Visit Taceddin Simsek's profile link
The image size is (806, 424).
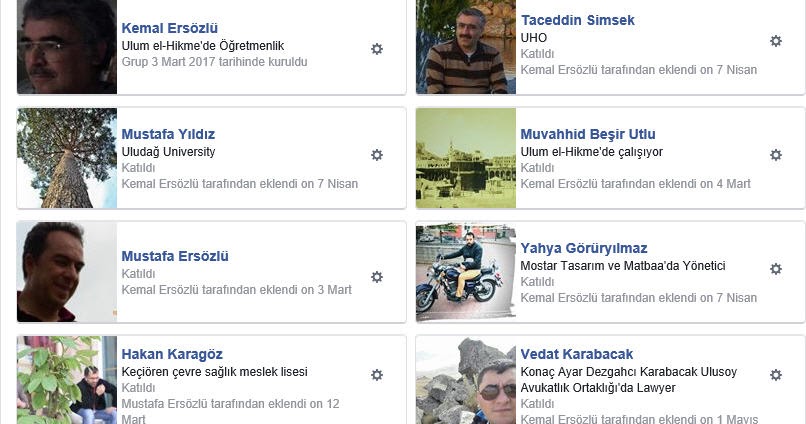(x=577, y=20)
